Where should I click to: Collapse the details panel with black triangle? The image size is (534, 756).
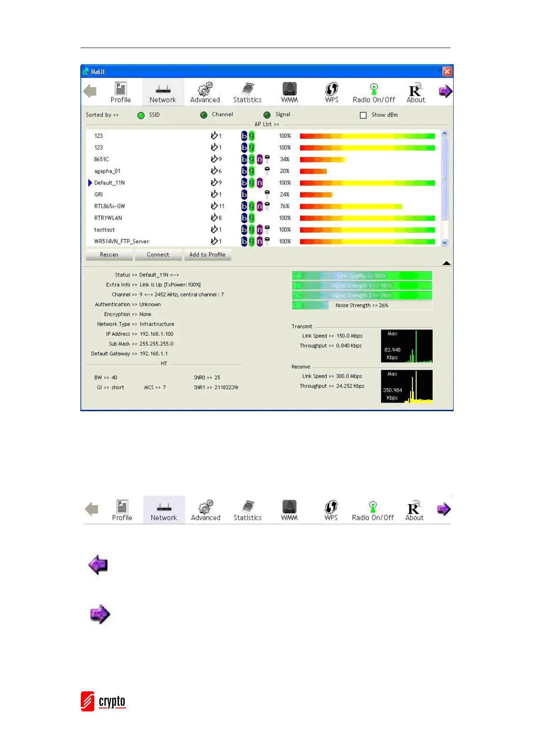click(446, 263)
